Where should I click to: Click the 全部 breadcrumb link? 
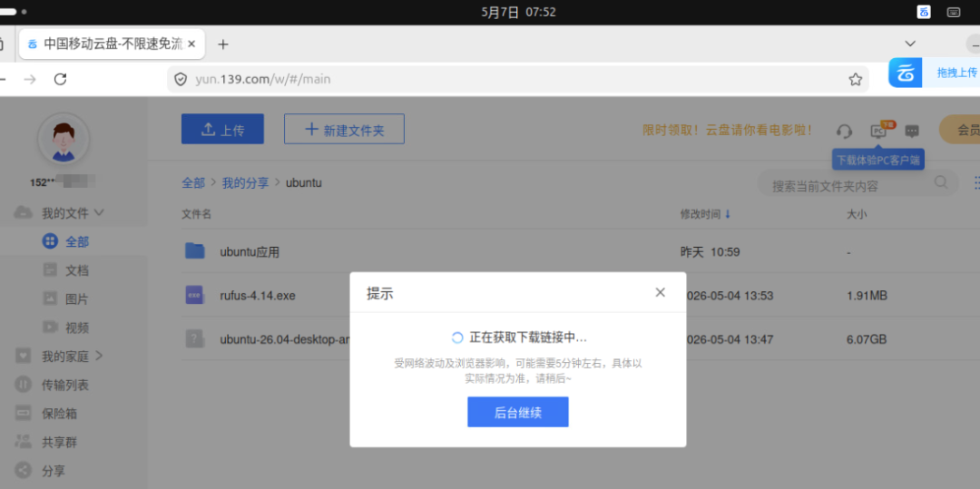(193, 183)
